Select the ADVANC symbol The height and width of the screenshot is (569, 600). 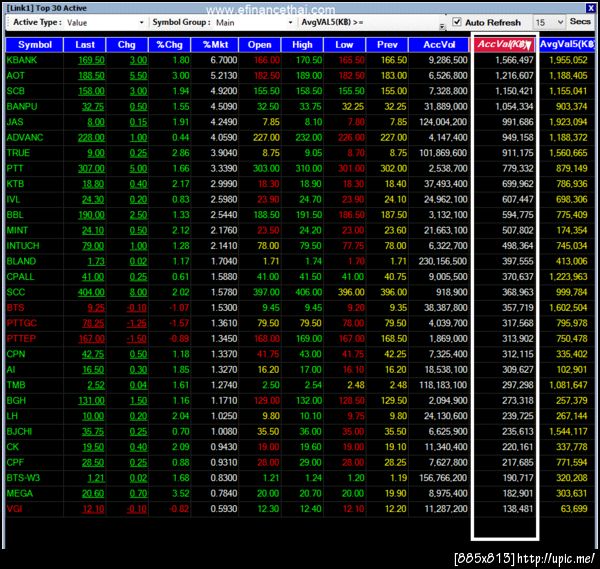(x=25, y=137)
